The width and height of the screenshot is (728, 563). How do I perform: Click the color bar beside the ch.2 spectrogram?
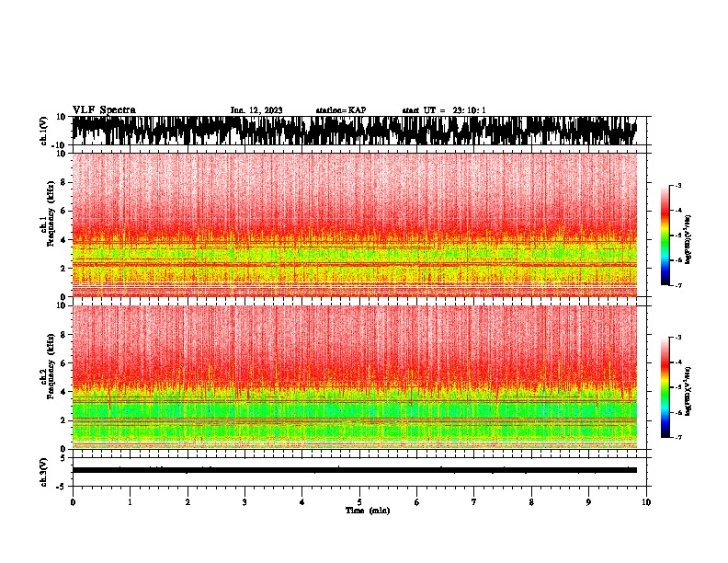(665, 387)
